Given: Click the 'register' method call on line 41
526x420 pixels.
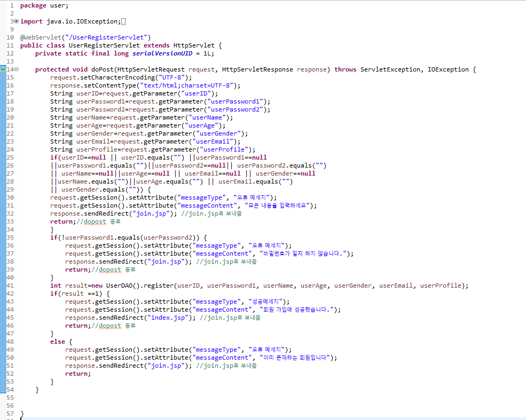Looking at the screenshot, I should pyautogui.click(x=159, y=286).
